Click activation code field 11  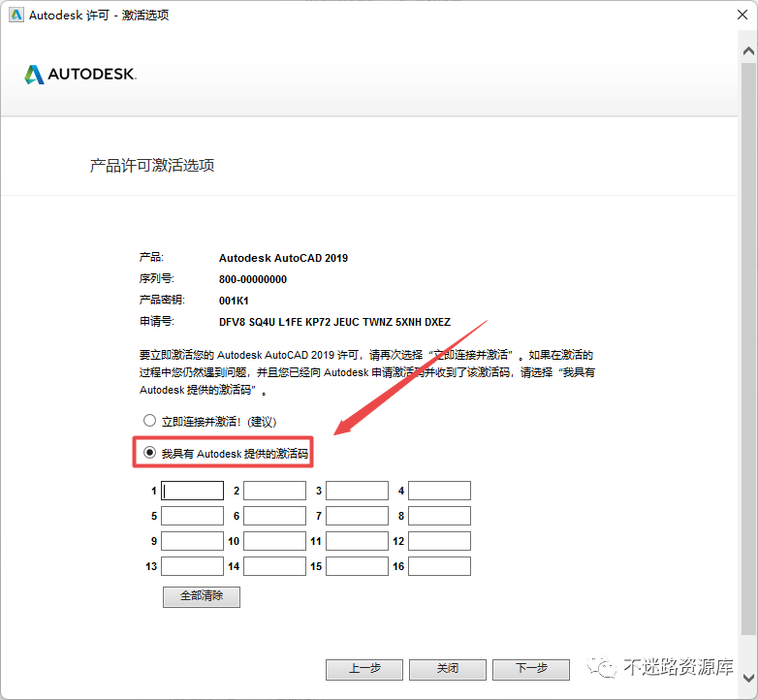pyautogui.click(x=358, y=541)
